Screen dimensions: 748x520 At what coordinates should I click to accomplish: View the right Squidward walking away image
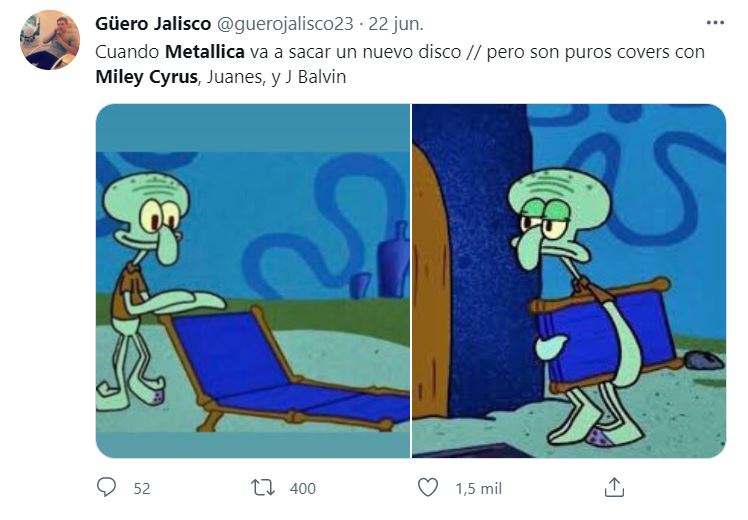click(569, 281)
